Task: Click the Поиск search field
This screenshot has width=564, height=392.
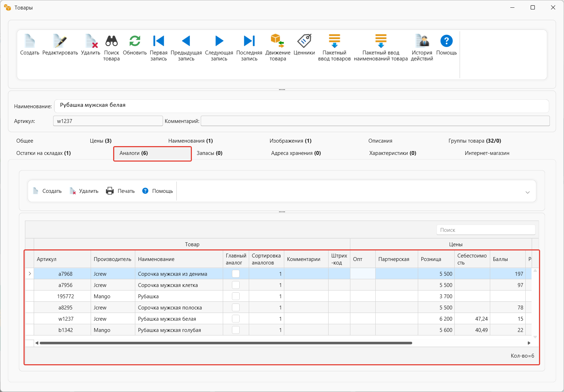Action: click(x=486, y=230)
